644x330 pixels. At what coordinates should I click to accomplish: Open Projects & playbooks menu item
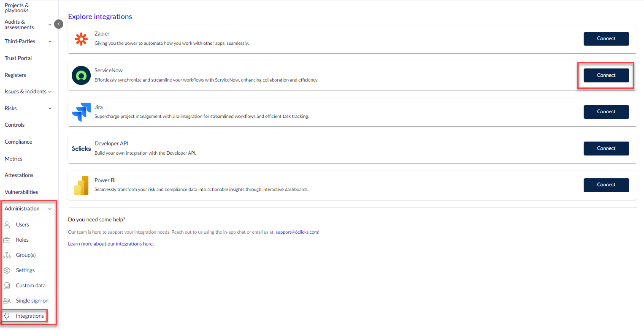[17, 8]
